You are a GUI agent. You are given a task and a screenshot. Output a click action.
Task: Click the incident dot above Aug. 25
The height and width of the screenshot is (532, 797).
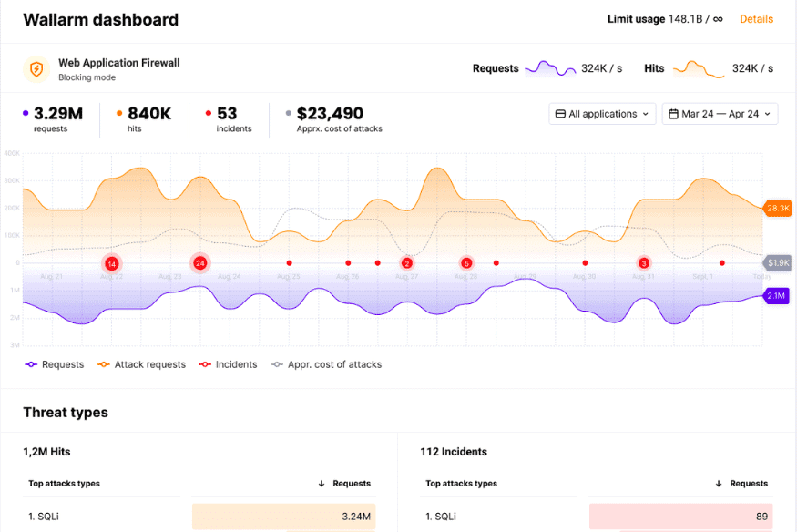coord(290,263)
